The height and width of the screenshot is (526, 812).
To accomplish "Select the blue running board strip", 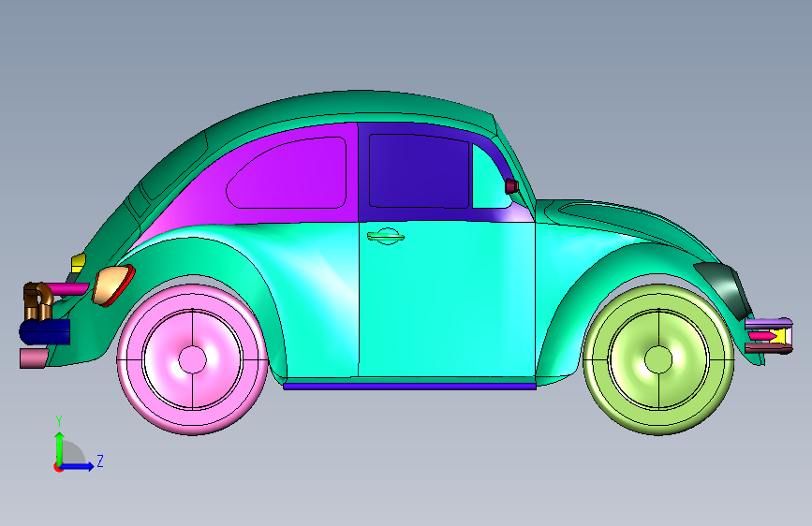I will [409, 386].
